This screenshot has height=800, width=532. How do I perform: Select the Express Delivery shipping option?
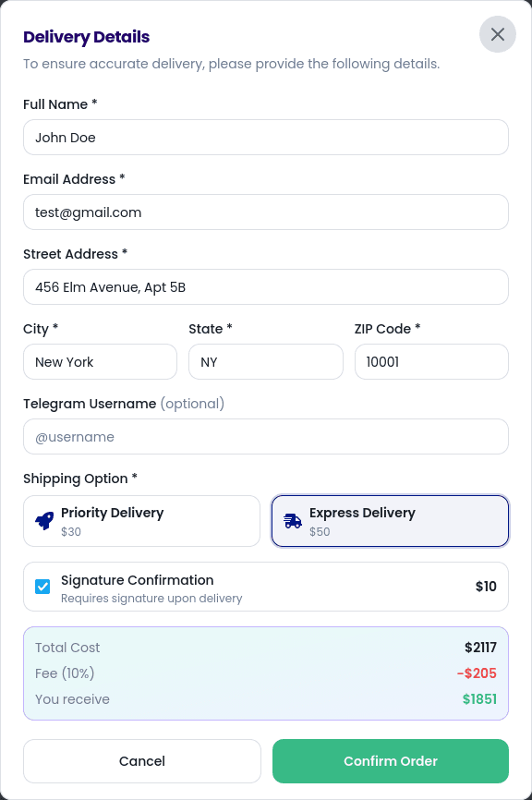pos(390,520)
